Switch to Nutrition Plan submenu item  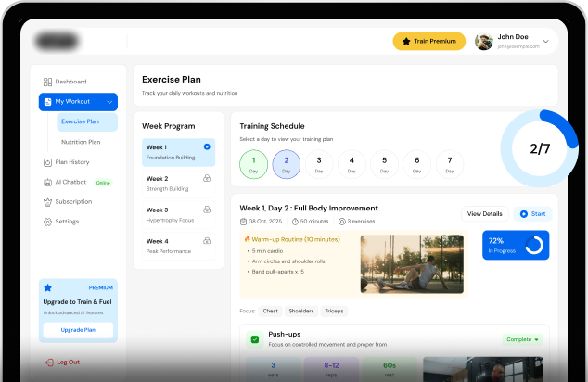pyautogui.click(x=81, y=142)
